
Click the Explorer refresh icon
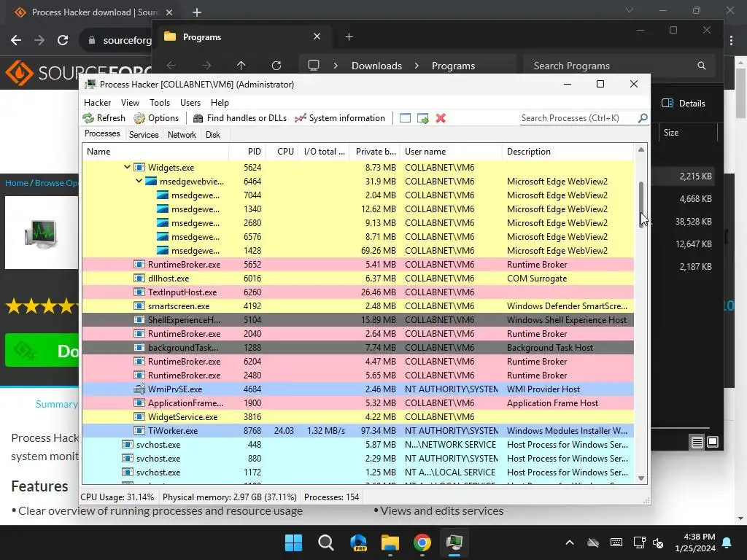click(x=276, y=66)
